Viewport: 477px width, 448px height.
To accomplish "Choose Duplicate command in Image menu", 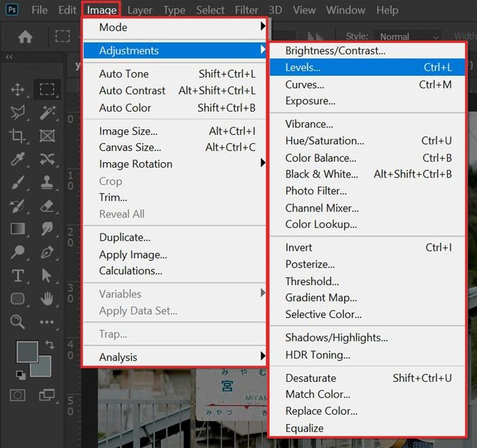I will coord(175,237).
